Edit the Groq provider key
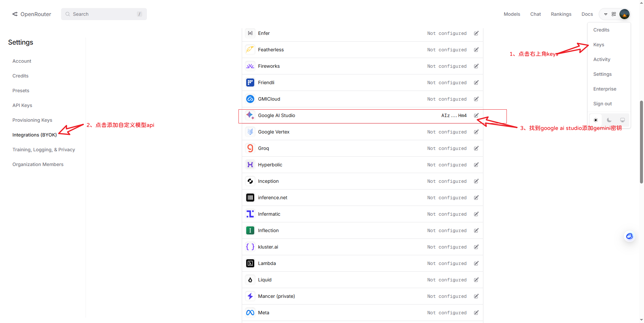The image size is (644, 323). click(476, 148)
